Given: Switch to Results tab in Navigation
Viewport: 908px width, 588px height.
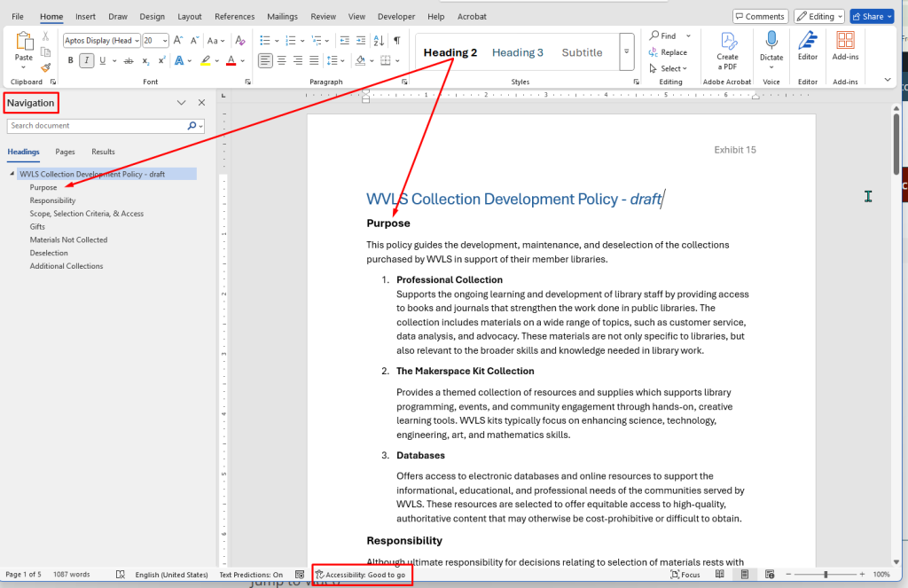Looking at the screenshot, I should pyautogui.click(x=103, y=152).
